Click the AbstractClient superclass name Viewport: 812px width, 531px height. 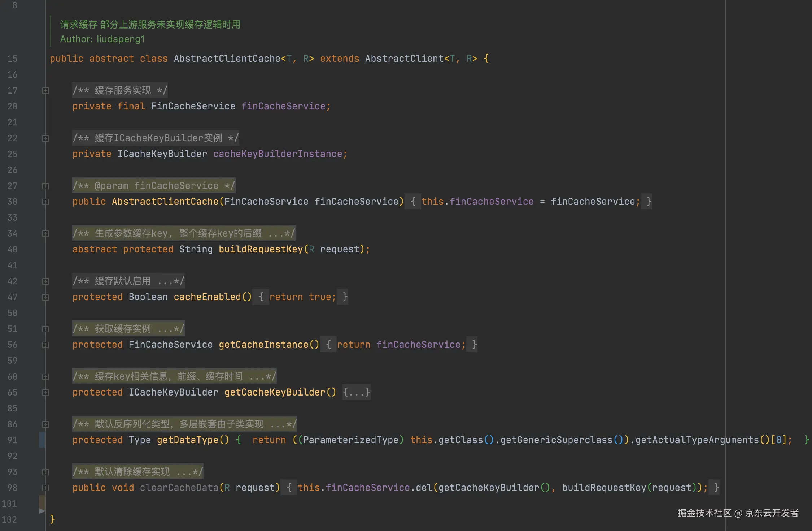404,59
